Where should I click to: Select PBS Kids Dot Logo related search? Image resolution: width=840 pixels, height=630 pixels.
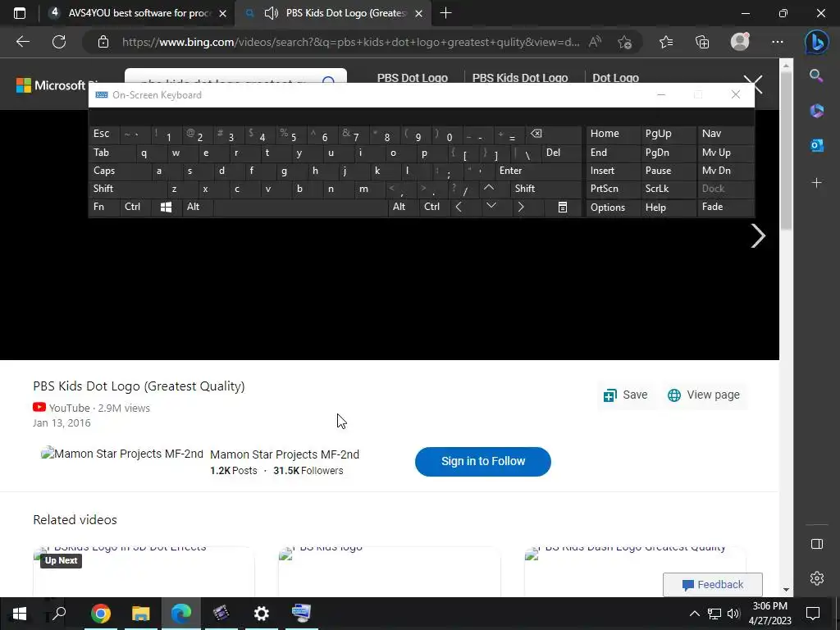pyautogui.click(x=519, y=78)
